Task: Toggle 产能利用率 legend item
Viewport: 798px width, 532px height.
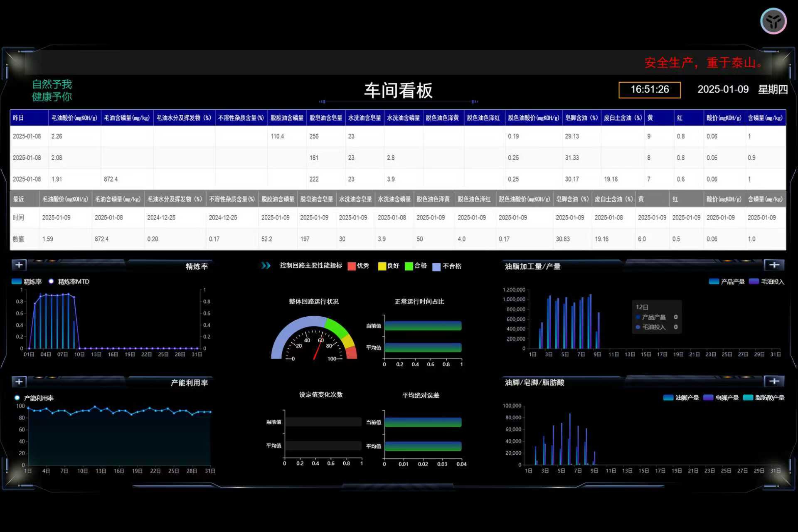Action: [x=17, y=398]
